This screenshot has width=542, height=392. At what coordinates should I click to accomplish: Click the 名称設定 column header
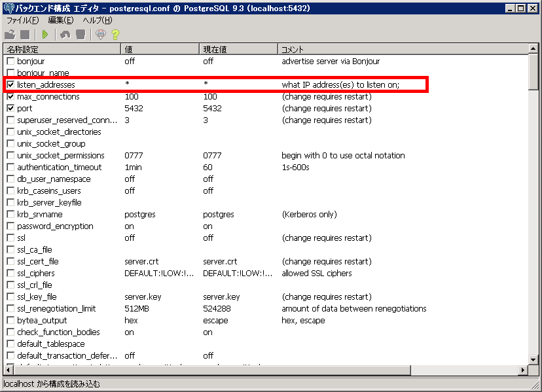(62, 49)
